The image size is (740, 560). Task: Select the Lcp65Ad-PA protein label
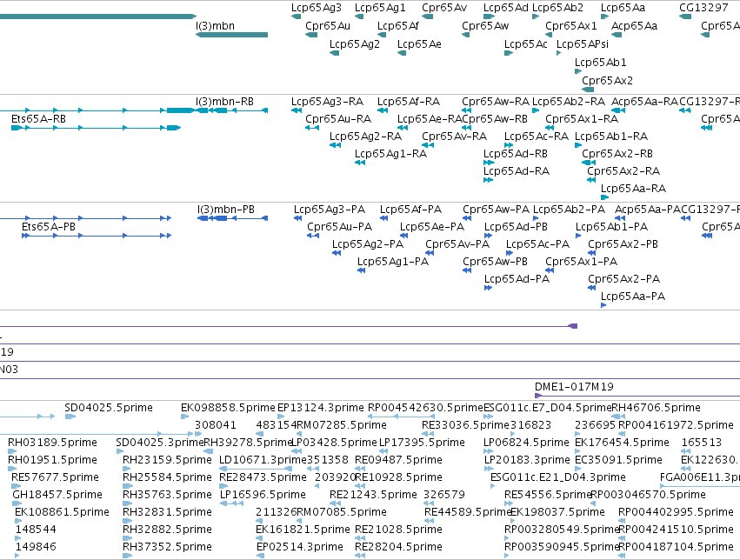click(x=517, y=279)
